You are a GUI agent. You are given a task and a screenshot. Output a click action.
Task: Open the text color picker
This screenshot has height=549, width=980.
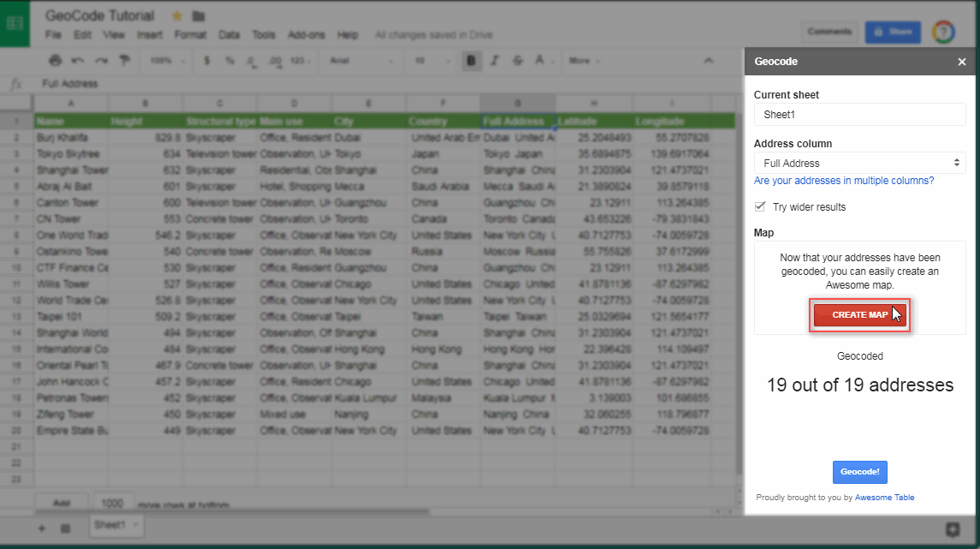[542, 61]
